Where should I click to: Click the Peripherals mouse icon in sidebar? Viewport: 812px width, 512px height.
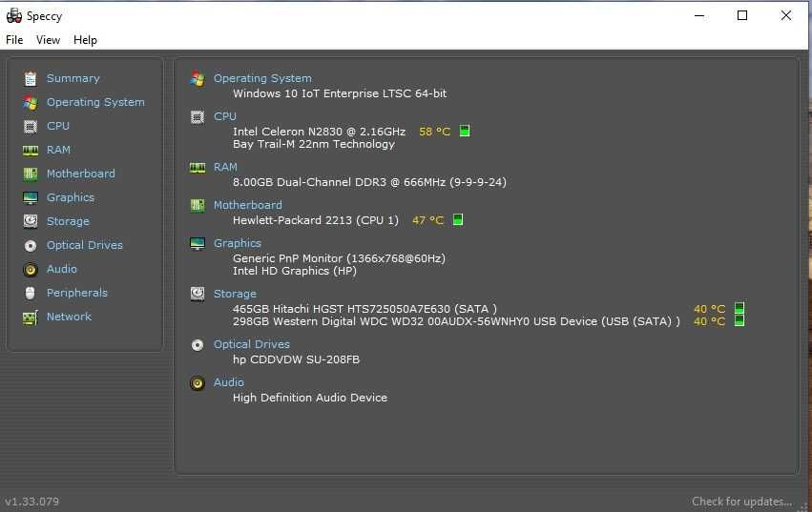click(x=31, y=293)
